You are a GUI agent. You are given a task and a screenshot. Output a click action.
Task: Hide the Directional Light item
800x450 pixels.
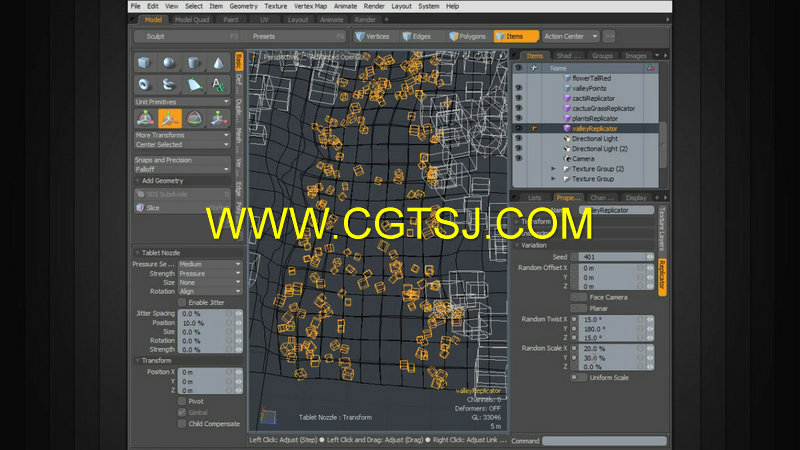coord(519,138)
